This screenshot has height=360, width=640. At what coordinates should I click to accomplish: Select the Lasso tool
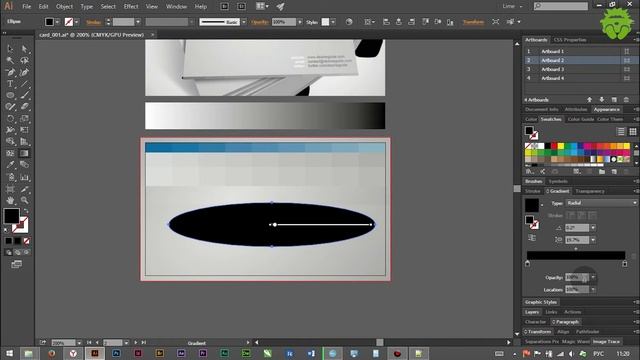coord(24,60)
